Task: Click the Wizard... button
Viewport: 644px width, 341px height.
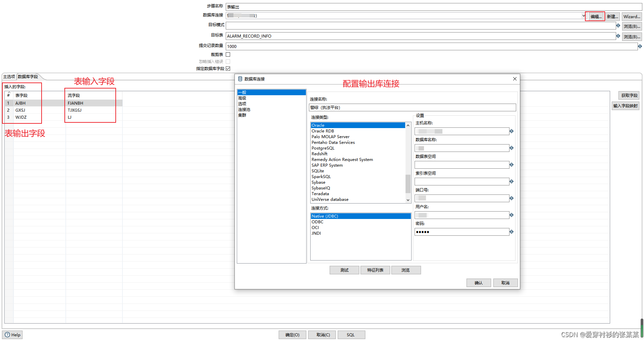Action: tap(632, 16)
